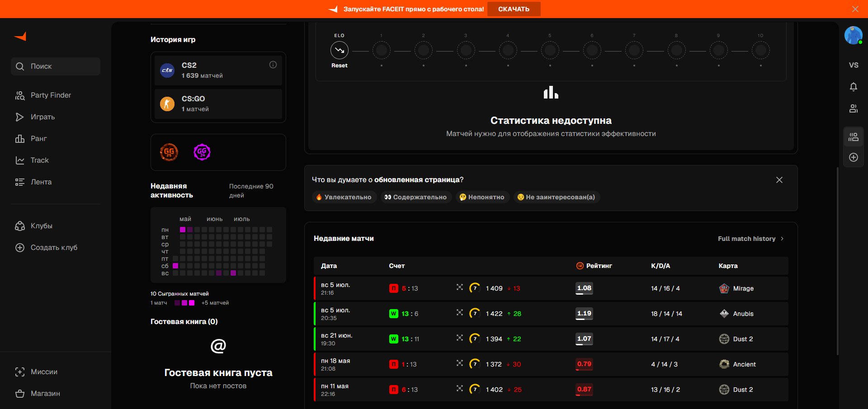Click the Карта column header
Image resolution: width=868 pixels, height=409 pixels.
728,266
